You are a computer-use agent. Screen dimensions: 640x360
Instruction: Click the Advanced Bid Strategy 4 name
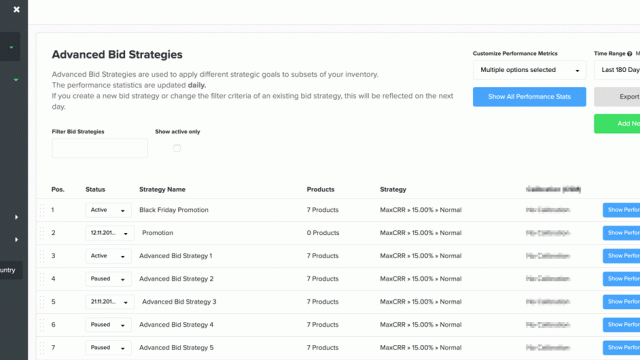[x=176, y=324]
